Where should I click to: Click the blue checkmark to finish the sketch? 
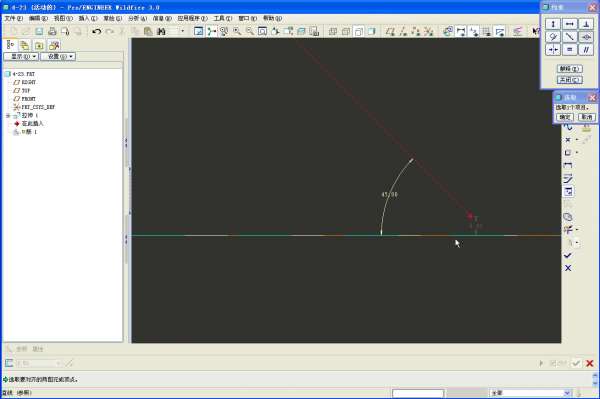tap(568, 255)
